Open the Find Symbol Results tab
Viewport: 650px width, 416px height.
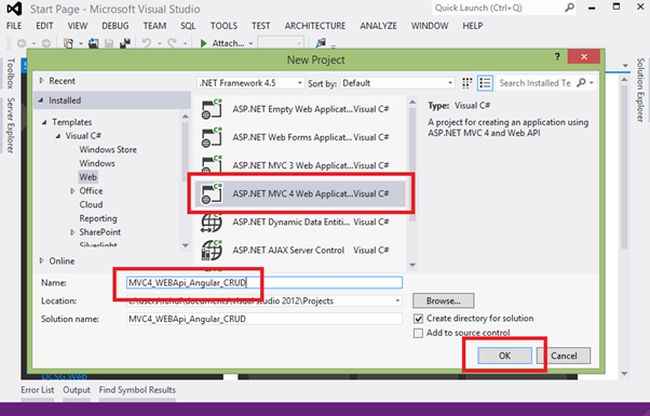137,390
